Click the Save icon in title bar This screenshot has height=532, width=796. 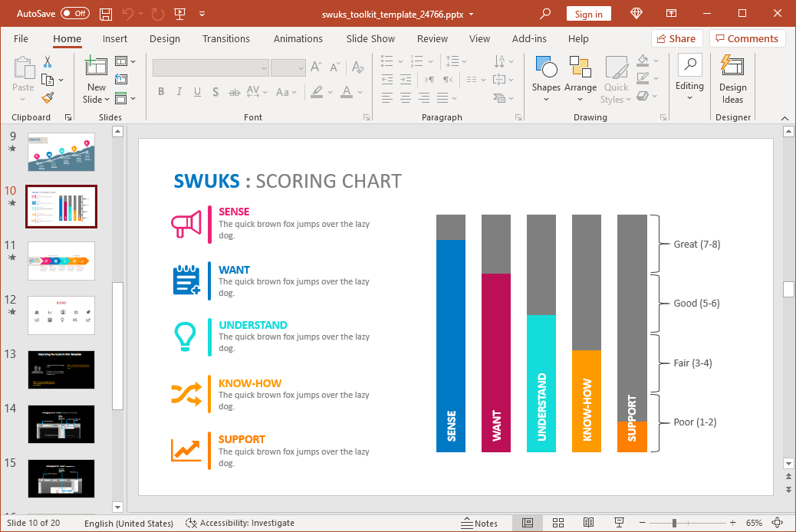pos(106,14)
